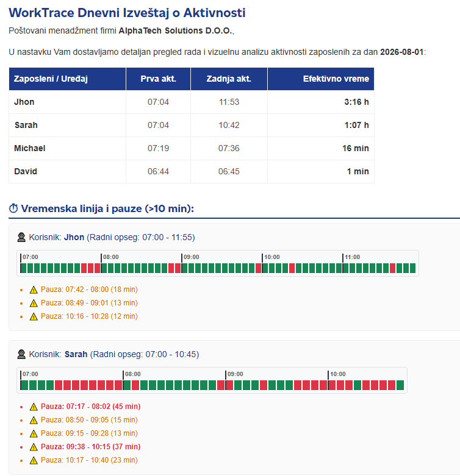Click David's effective time 1 min
This screenshot has width=460, height=476.
click(358, 171)
